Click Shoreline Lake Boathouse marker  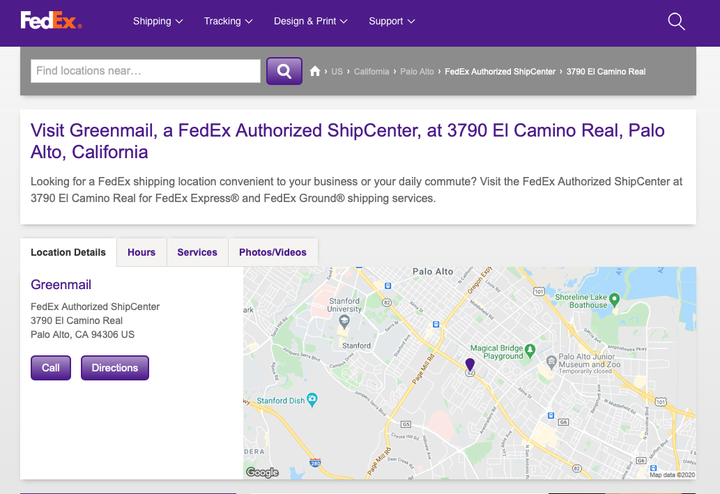pyautogui.click(x=616, y=299)
